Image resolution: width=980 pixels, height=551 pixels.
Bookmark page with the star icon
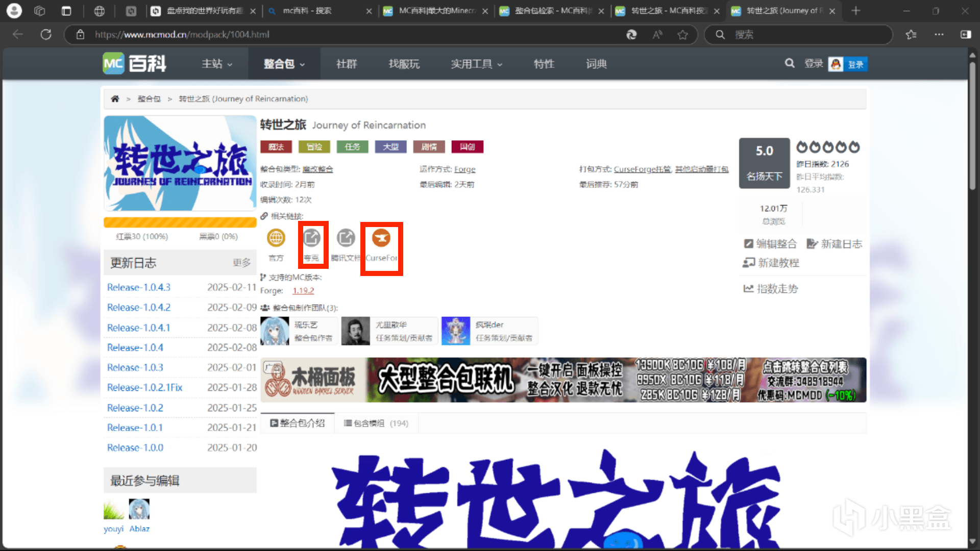[682, 34]
